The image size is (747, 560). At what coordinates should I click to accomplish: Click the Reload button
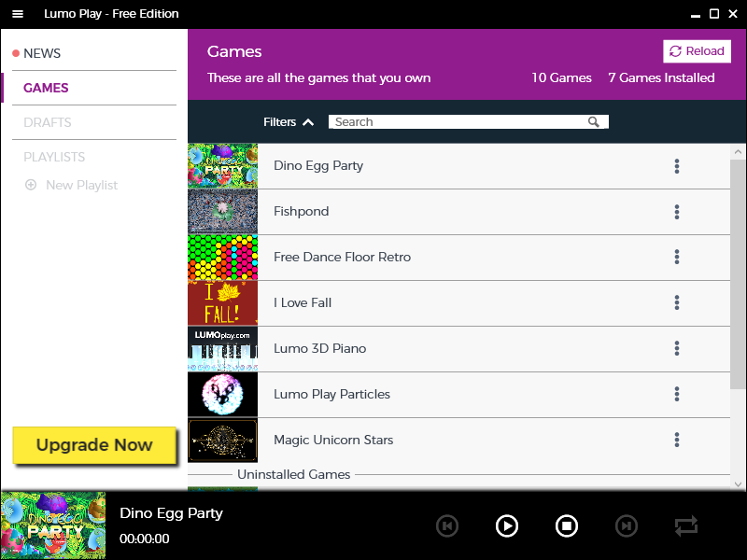[697, 51]
